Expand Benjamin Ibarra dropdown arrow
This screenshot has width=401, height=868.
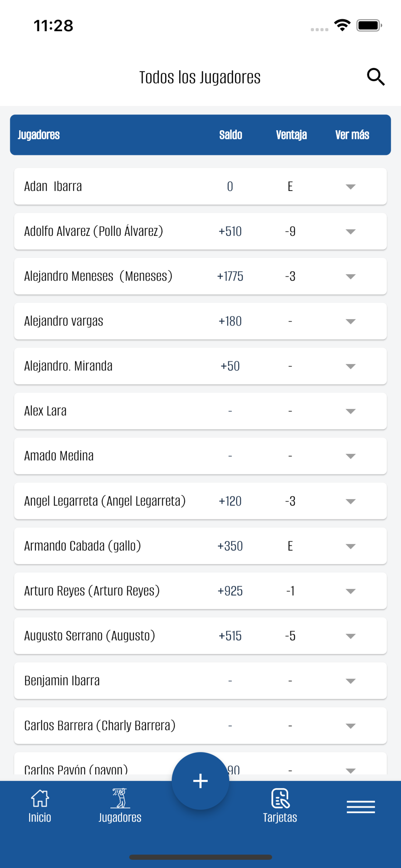click(x=350, y=681)
